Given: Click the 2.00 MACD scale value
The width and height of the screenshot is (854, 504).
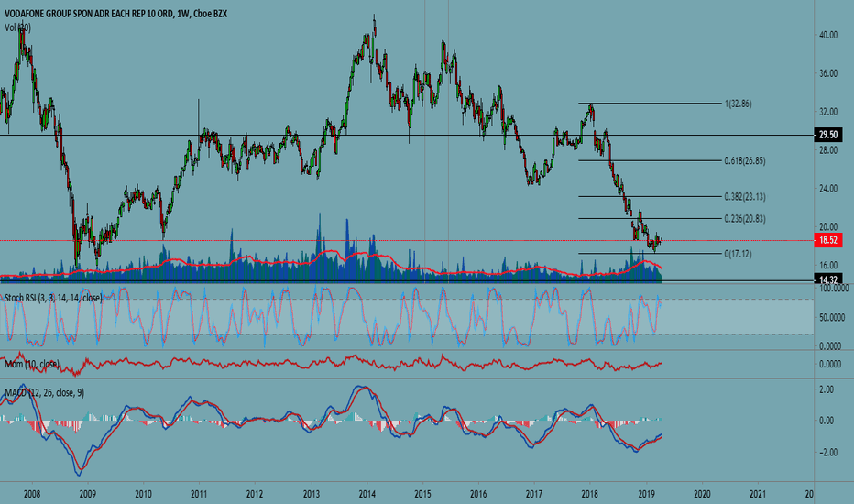Looking at the screenshot, I should 827,389.
